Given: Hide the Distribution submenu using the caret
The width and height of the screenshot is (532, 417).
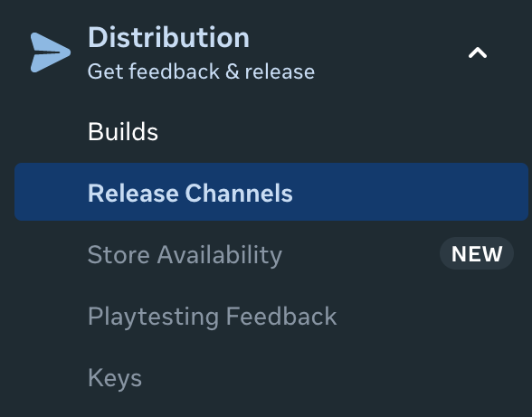Looking at the screenshot, I should pyautogui.click(x=478, y=52).
